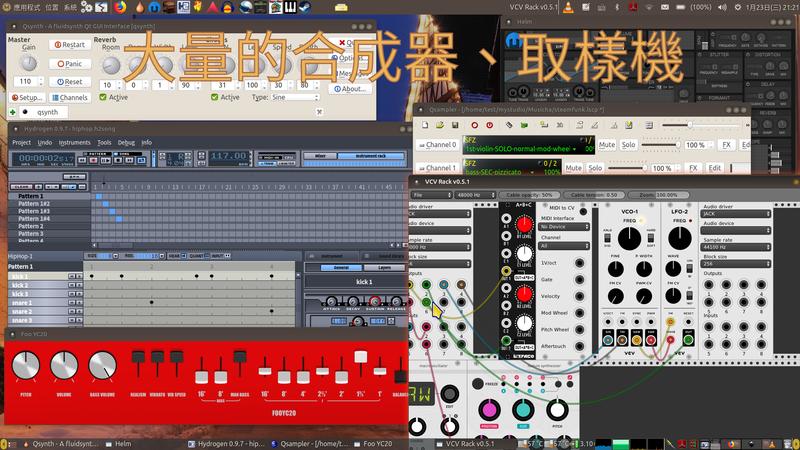The image size is (800, 450).
Task: Show Hydrogen Instrument rack
Action: 371,156
